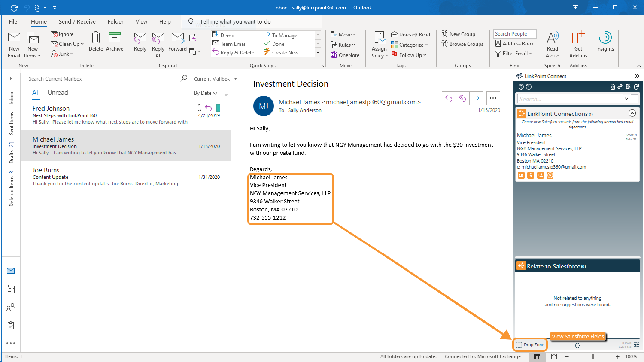Start Read Aloud speech
This screenshot has width=644, height=362.
(553, 45)
